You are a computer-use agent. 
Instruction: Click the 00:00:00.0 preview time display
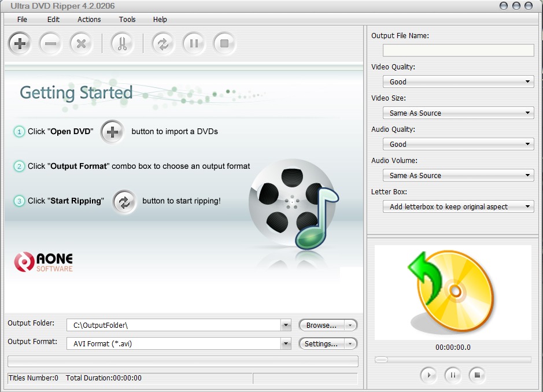[453, 347]
